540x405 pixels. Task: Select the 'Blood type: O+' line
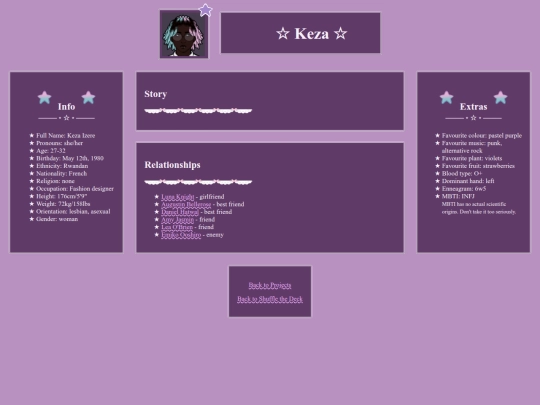pyautogui.click(x=462, y=174)
